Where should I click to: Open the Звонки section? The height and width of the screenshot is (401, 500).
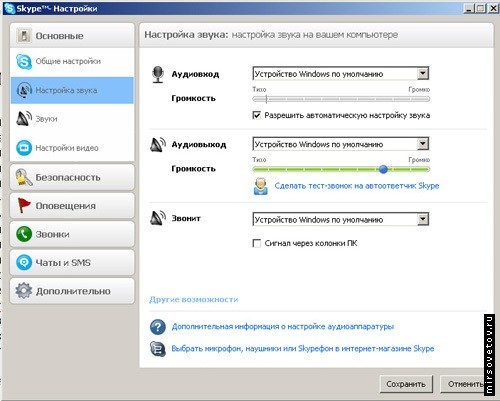[72, 234]
